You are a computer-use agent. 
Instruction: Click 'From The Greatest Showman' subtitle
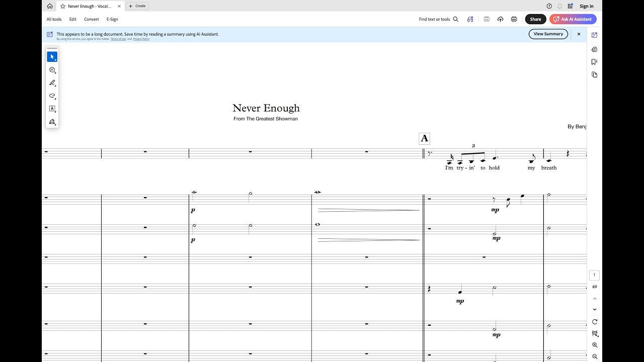[x=266, y=119]
